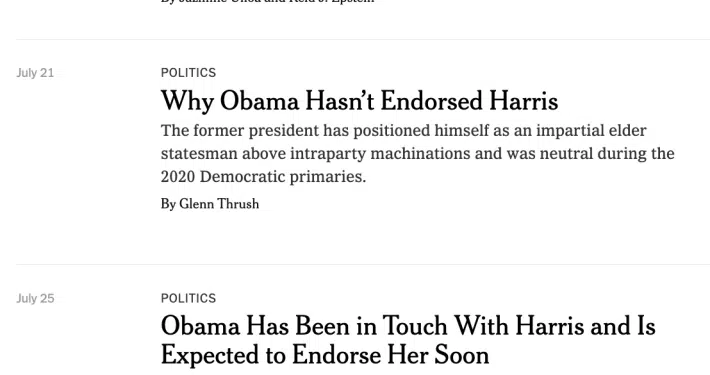The image size is (710, 375).
Task: Click the word 'Harris' in first headline
Action: click(x=523, y=101)
